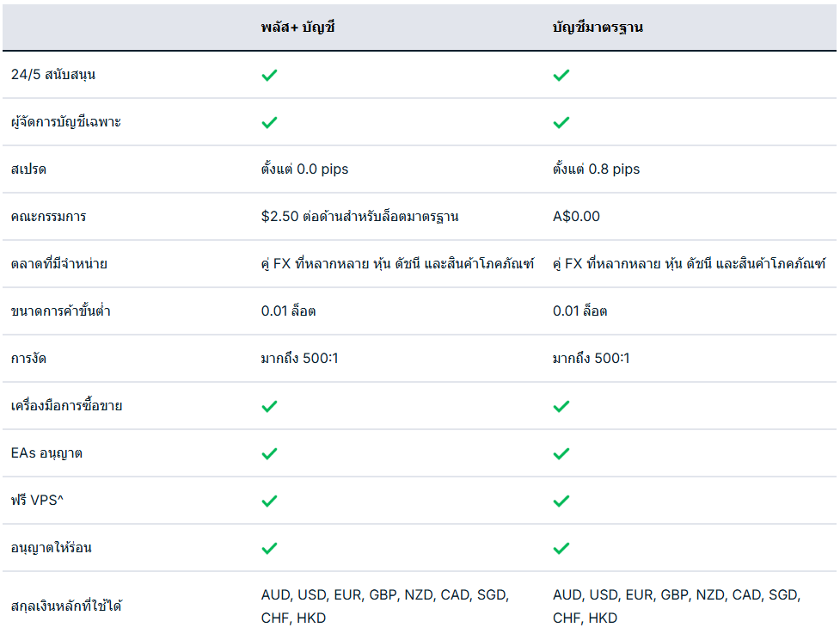Image resolution: width=840 pixels, height=640 pixels.
Task: Click the Plus+ เครื่องมือการซื้อขาย checkmark
Action: point(269,406)
